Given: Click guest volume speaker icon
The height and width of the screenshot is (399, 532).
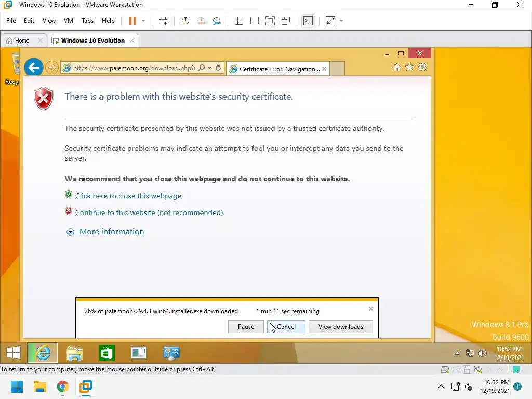Looking at the screenshot, I should pyautogui.click(x=482, y=353).
